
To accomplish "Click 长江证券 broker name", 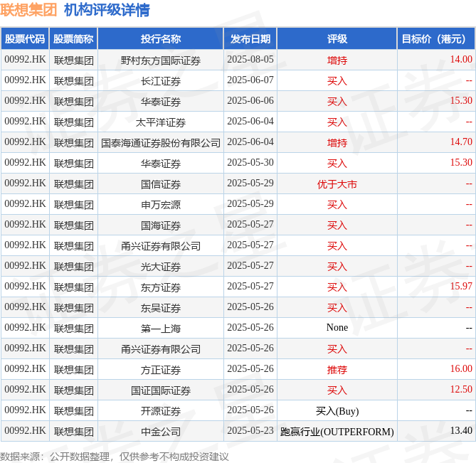I will coord(161,80).
